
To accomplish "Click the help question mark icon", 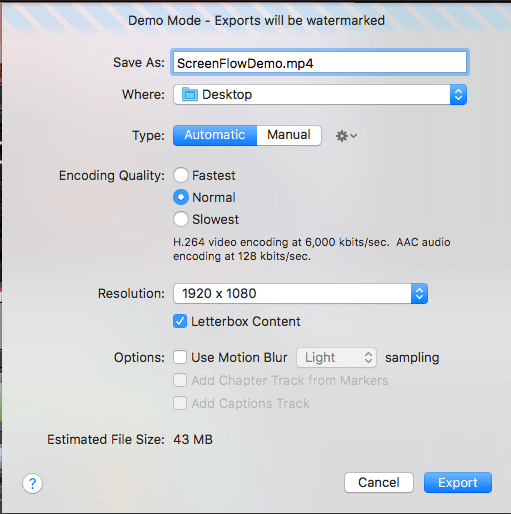I will tap(32, 483).
